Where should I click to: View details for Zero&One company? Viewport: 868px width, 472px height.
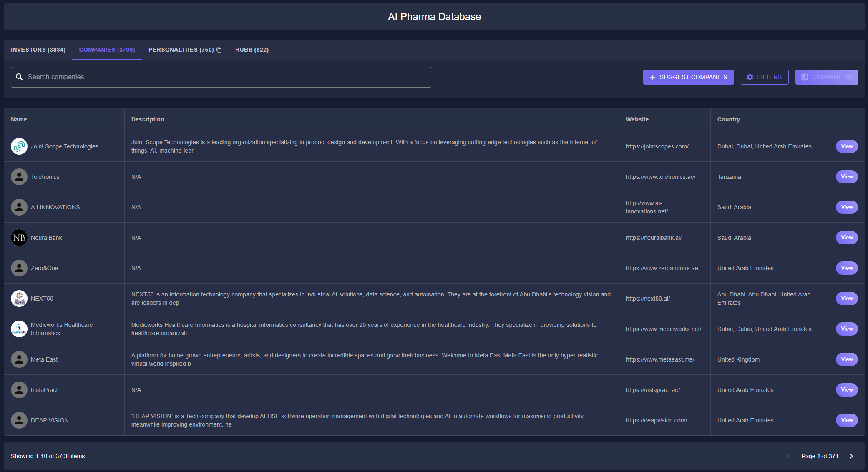pos(846,268)
